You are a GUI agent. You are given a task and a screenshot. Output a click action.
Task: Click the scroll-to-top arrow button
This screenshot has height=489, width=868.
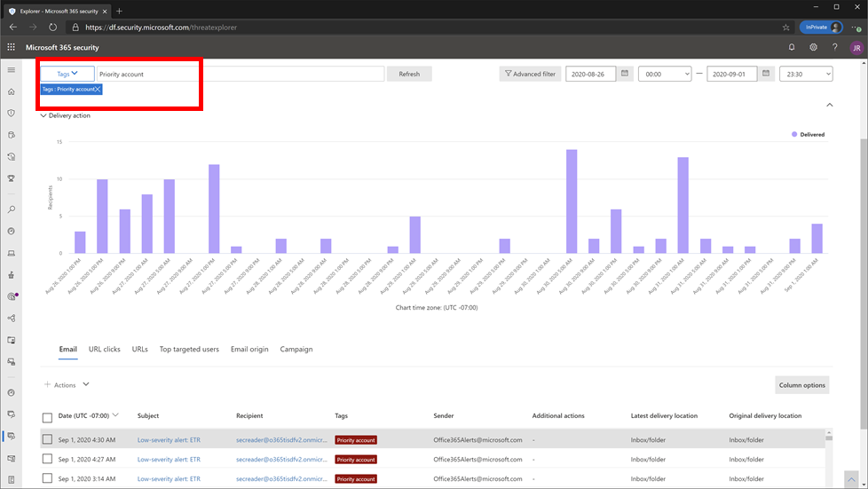[x=851, y=479]
